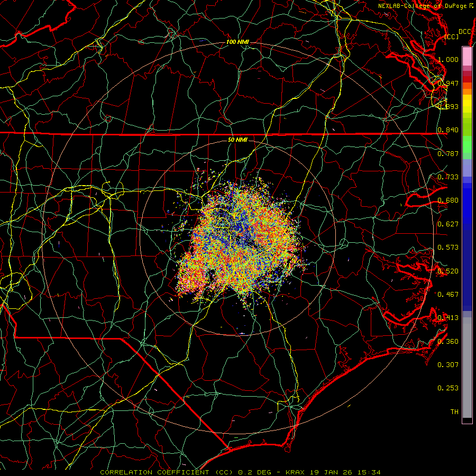The image size is (476, 476).
Task: Select the 0.787 scale value
Action: [x=448, y=153]
